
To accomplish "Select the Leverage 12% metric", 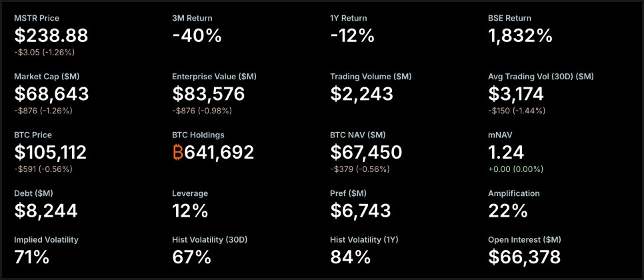I will pyautogui.click(x=190, y=211).
